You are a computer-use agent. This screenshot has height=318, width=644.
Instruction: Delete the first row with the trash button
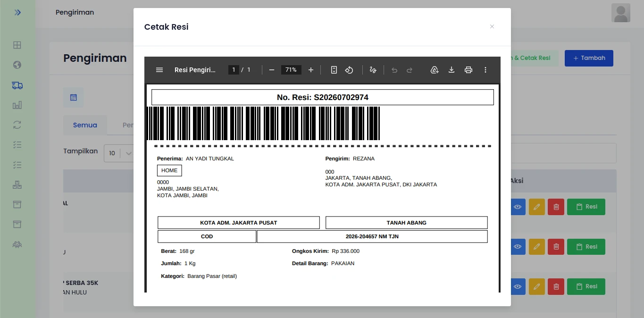(x=556, y=207)
